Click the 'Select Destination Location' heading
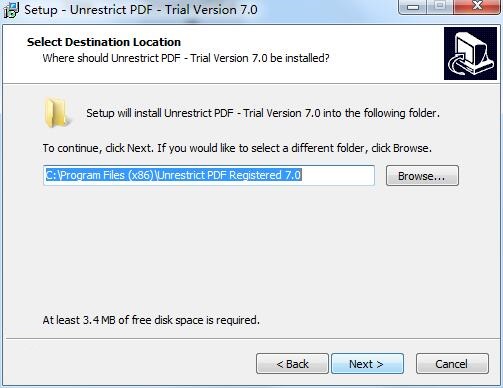 [104, 42]
